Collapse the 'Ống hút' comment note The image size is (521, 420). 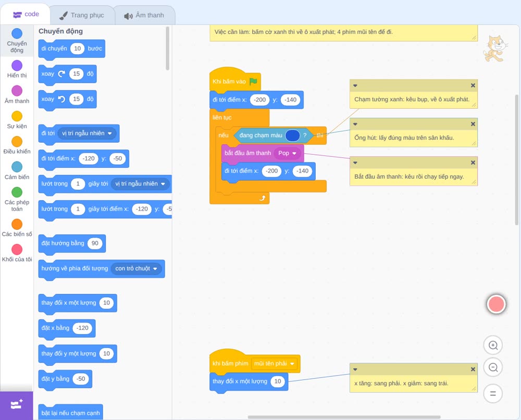point(355,124)
